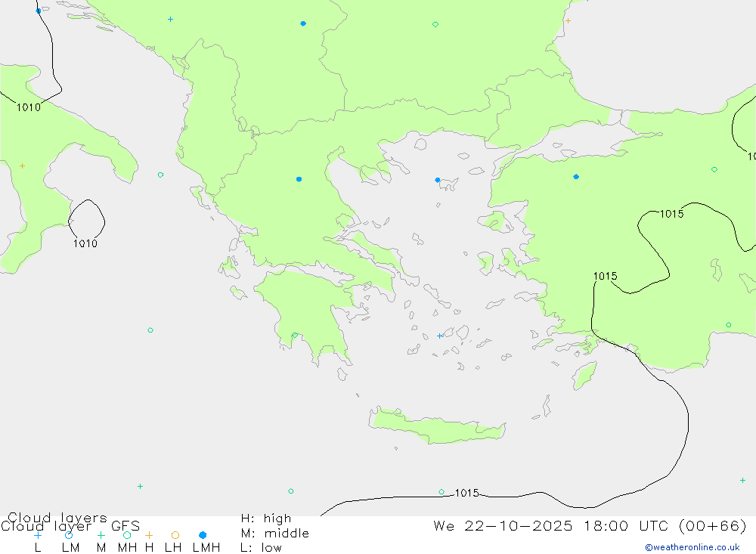
Task: Click the blue plus L legend symbol
Action: (x=38, y=535)
